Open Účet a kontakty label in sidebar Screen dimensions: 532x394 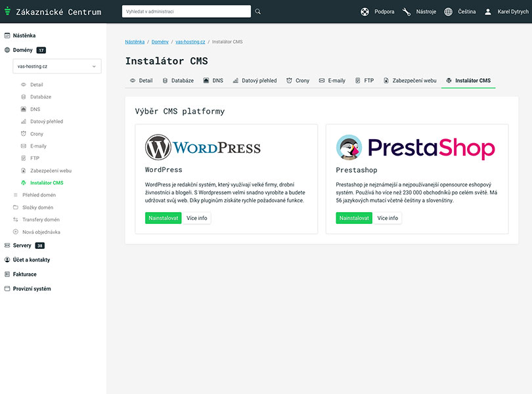point(32,259)
